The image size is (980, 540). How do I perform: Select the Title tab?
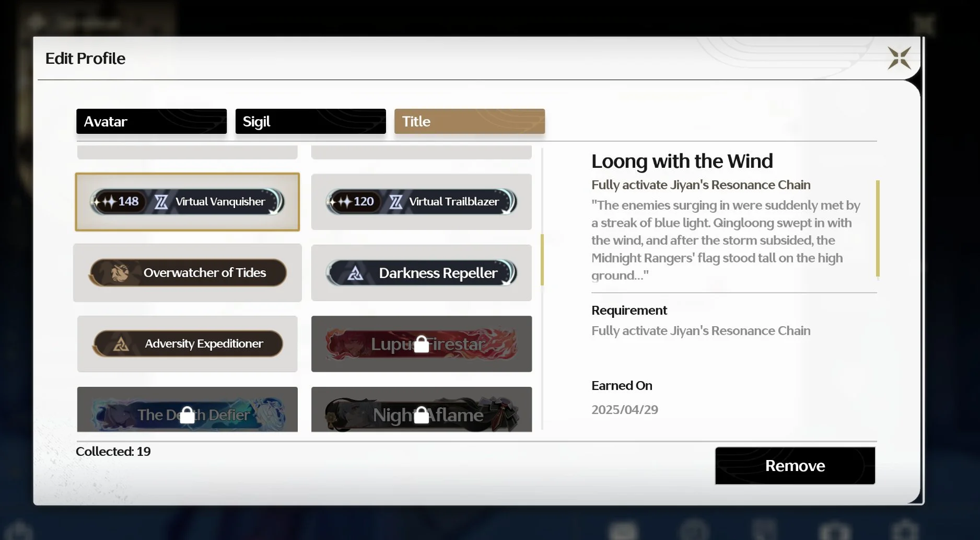[469, 121]
